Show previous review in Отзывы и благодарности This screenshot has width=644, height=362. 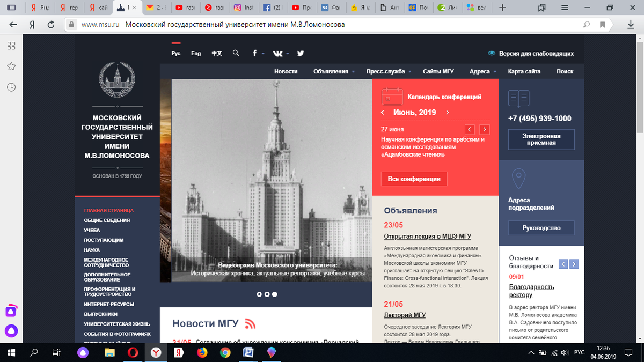(x=563, y=264)
